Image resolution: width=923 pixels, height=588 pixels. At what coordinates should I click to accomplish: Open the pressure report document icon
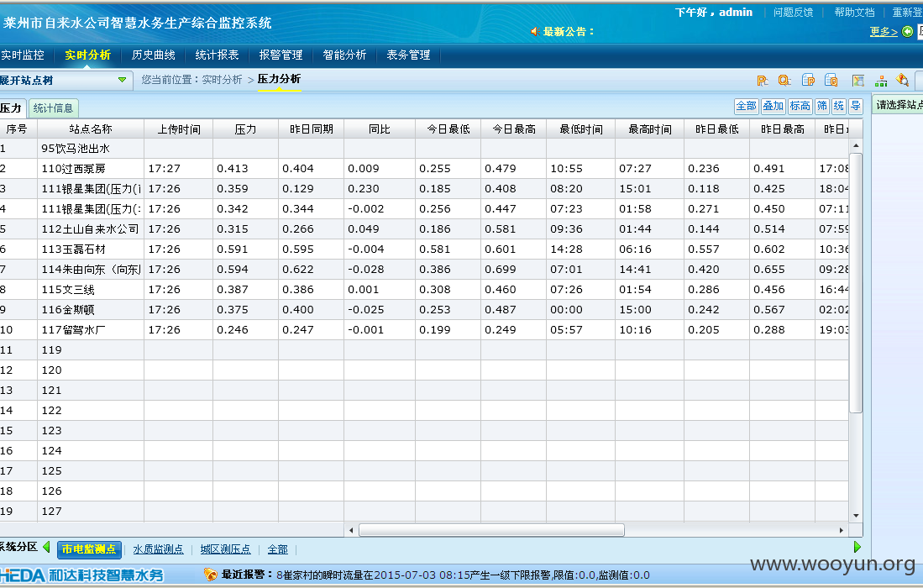pos(808,80)
